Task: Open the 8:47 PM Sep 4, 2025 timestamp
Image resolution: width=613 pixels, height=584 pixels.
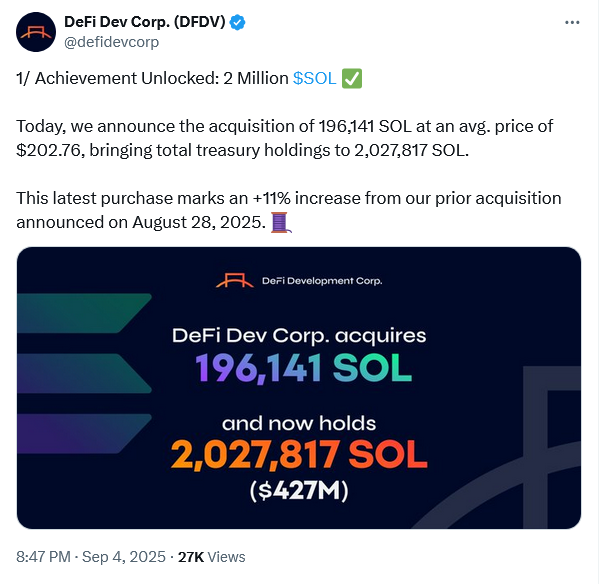Action: tap(87, 557)
